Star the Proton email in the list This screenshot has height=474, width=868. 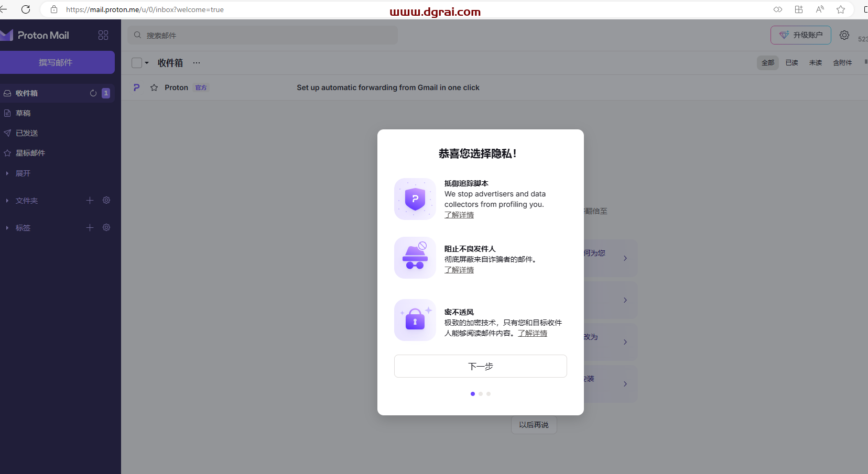[x=154, y=87]
